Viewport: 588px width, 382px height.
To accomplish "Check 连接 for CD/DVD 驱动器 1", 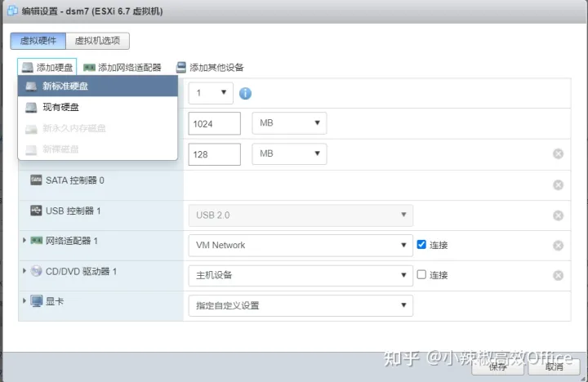I will (421, 275).
